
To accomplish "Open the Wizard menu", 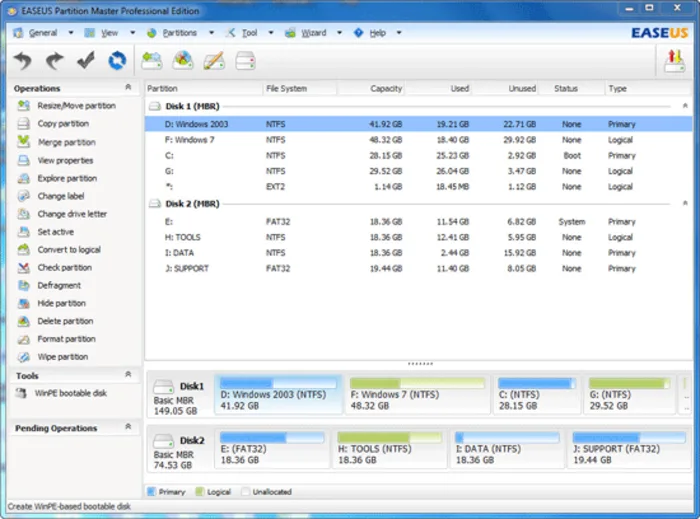I will 313,33.
